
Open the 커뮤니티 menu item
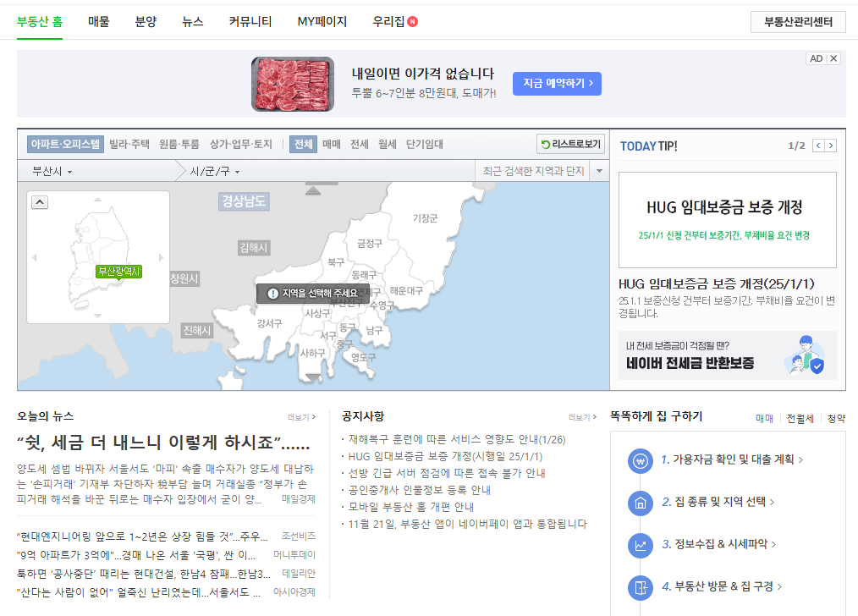[x=250, y=22]
